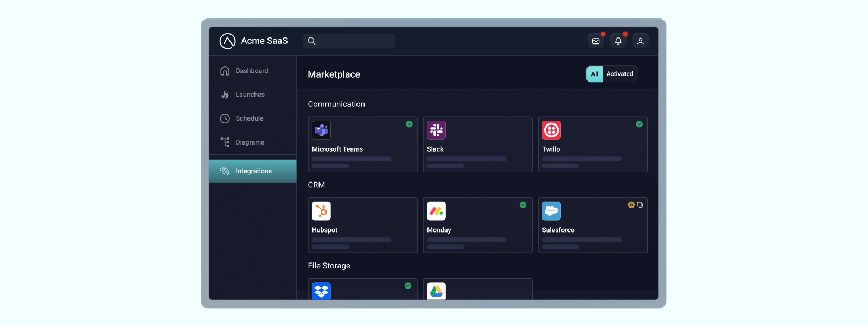Viewport: 868px width, 326px height.
Task: Click the Microsoft Teams app icon
Action: (321, 130)
